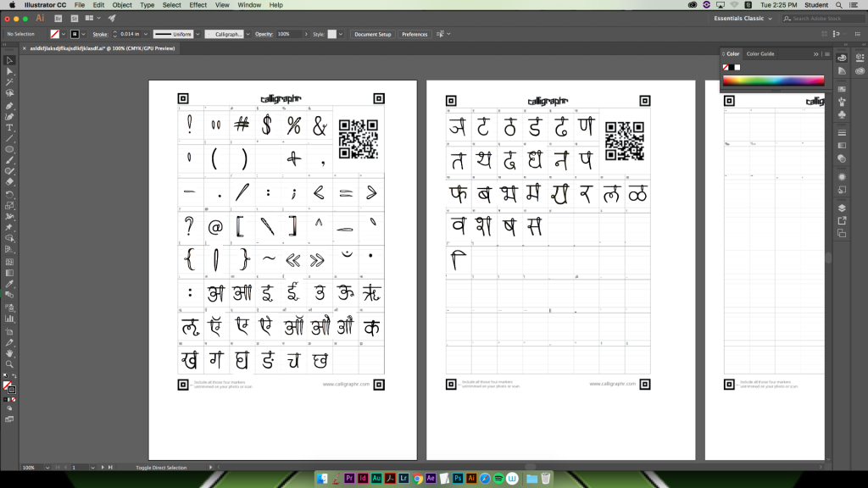The width and height of the screenshot is (868, 488).
Task: Open the Color panel options menu
Action: 827,54
